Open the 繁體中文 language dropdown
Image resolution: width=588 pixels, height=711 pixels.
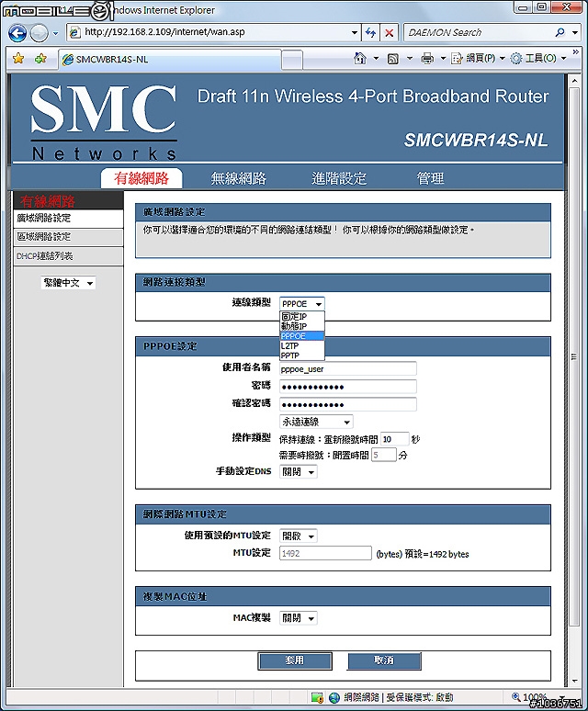[68, 283]
